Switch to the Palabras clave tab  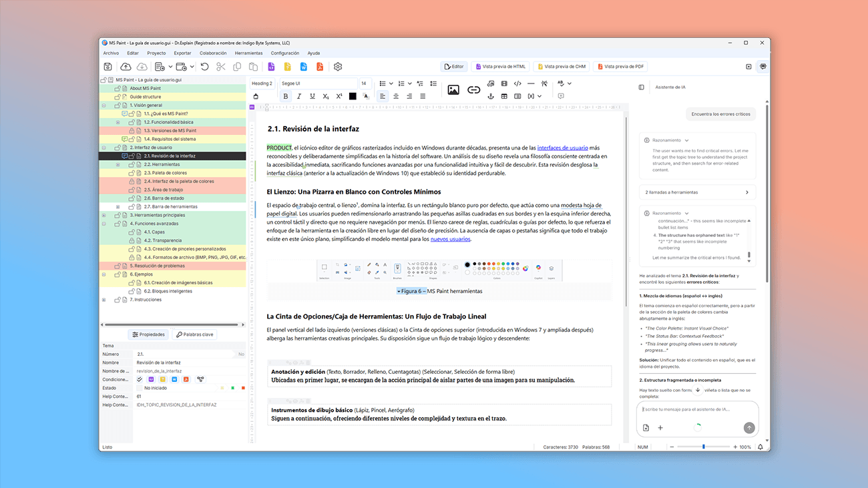tap(194, 334)
